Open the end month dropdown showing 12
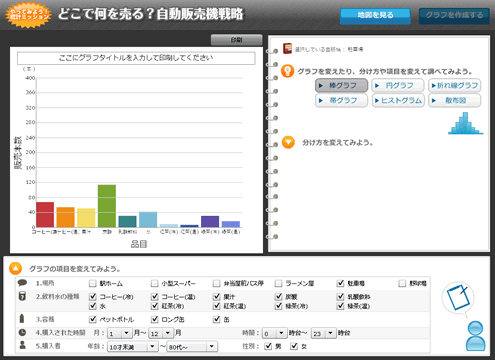Screen dimensions: 495x360 (161, 333)
